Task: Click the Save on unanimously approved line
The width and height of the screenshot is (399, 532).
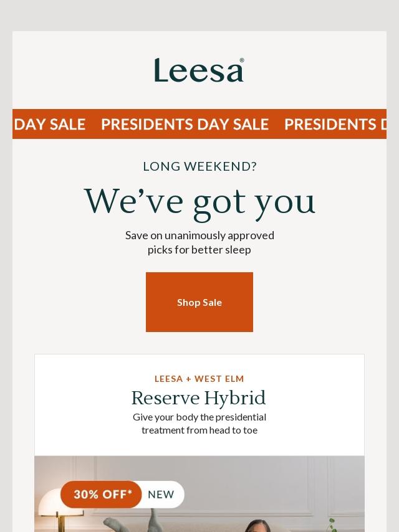Action: [x=199, y=235]
